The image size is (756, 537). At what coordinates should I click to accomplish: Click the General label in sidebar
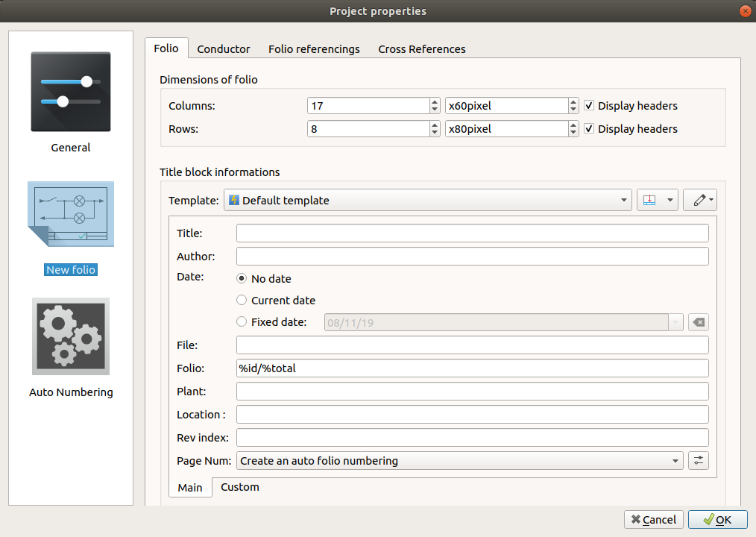[x=71, y=148]
